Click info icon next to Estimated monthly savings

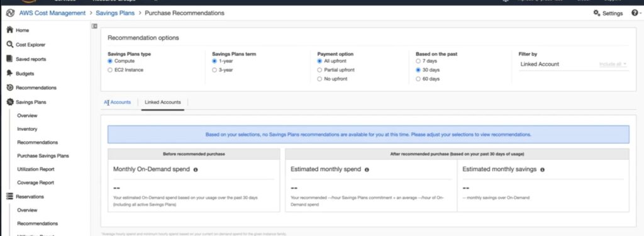(542, 169)
